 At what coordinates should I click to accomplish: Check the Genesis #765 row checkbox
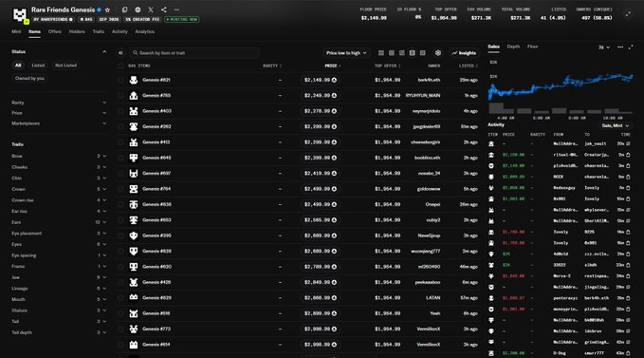pos(120,95)
